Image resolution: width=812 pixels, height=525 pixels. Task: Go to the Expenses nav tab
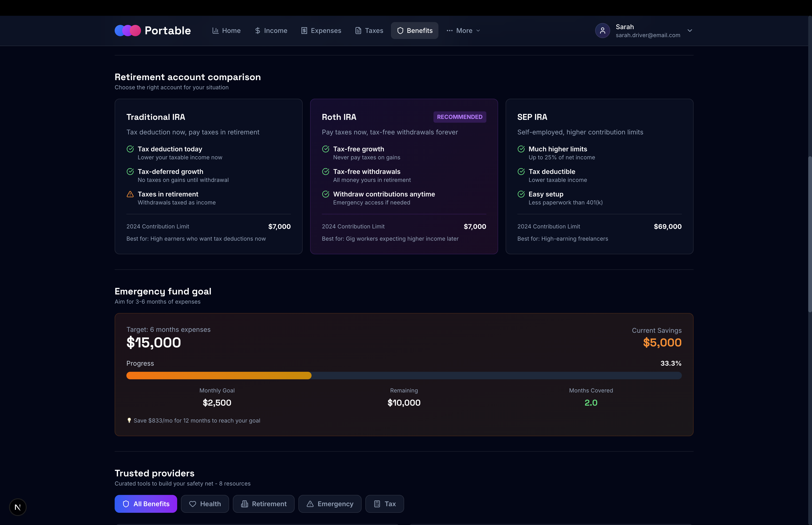(321, 31)
